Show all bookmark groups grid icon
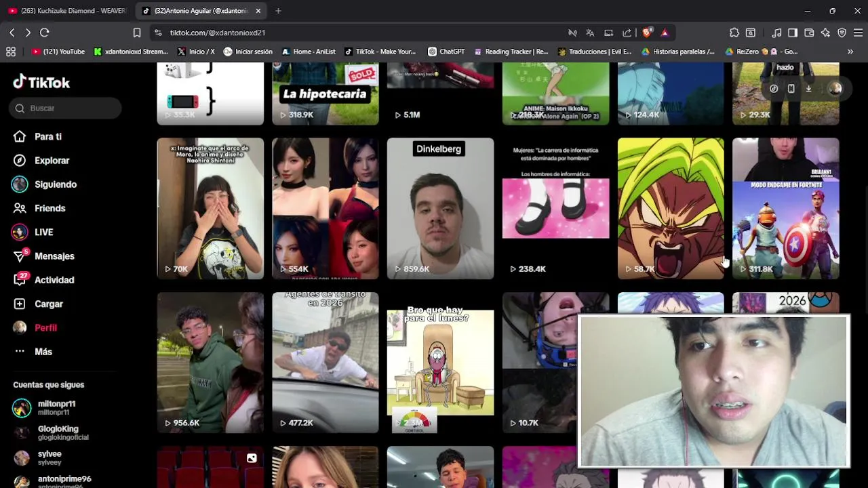This screenshot has width=868, height=488. [11, 52]
